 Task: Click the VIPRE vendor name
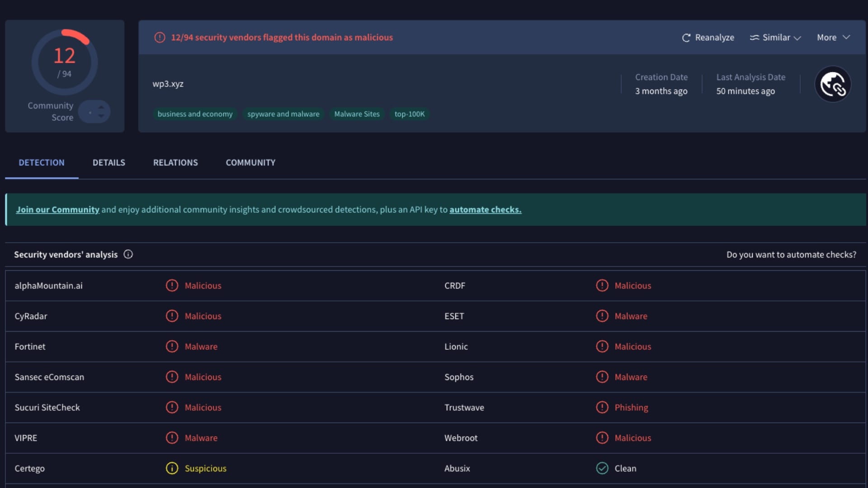pos(26,438)
